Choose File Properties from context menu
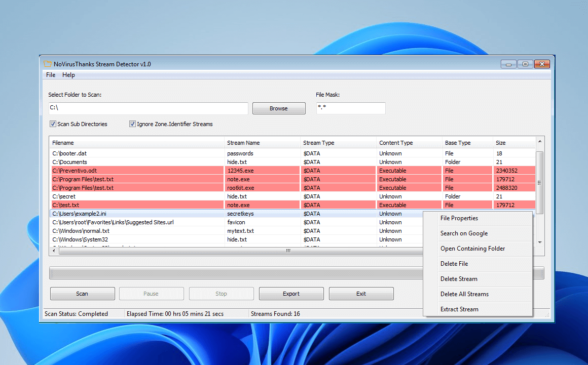The image size is (588, 365). (x=477, y=218)
